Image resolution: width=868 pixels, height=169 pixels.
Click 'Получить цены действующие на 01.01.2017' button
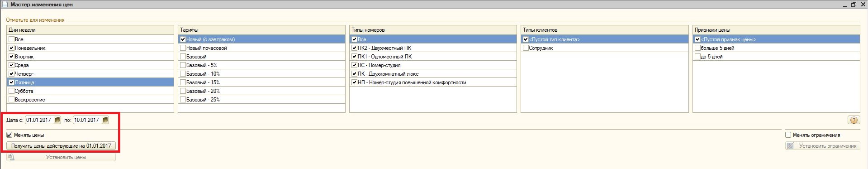(61, 146)
